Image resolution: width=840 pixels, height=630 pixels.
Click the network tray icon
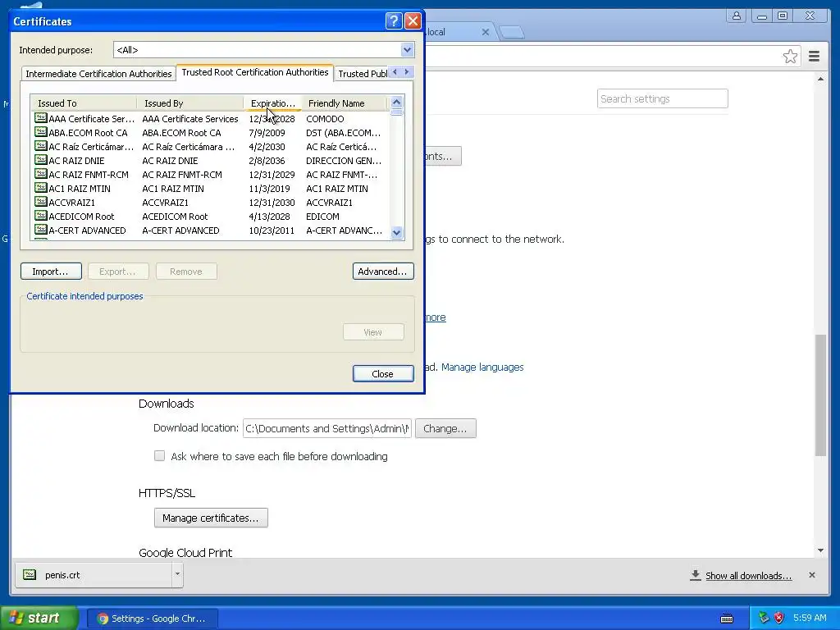[764, 618]
